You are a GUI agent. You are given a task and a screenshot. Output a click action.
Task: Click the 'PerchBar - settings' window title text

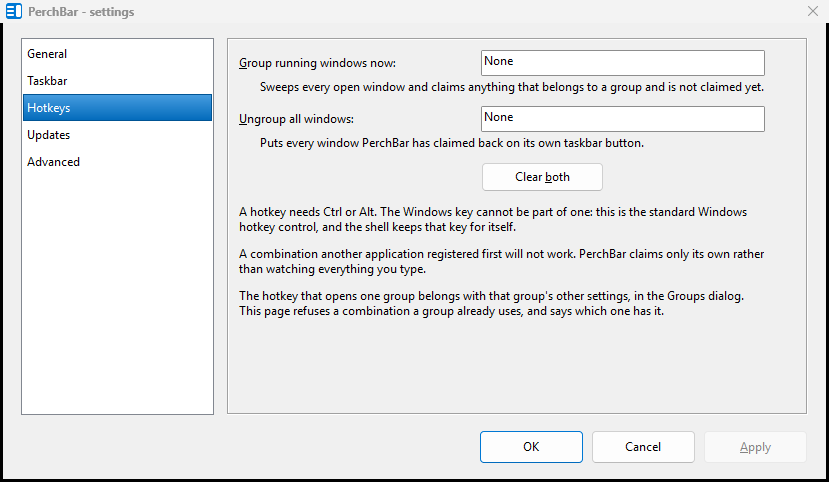point(81,12)
